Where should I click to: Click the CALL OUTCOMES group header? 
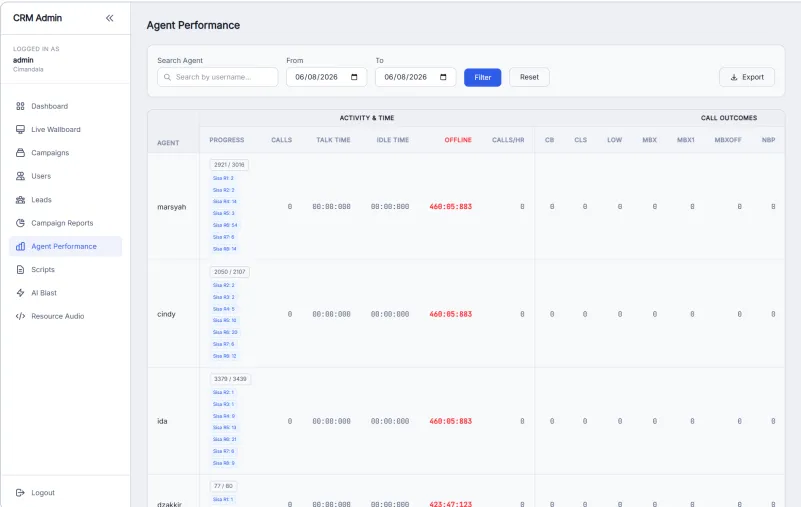[729, 118]
